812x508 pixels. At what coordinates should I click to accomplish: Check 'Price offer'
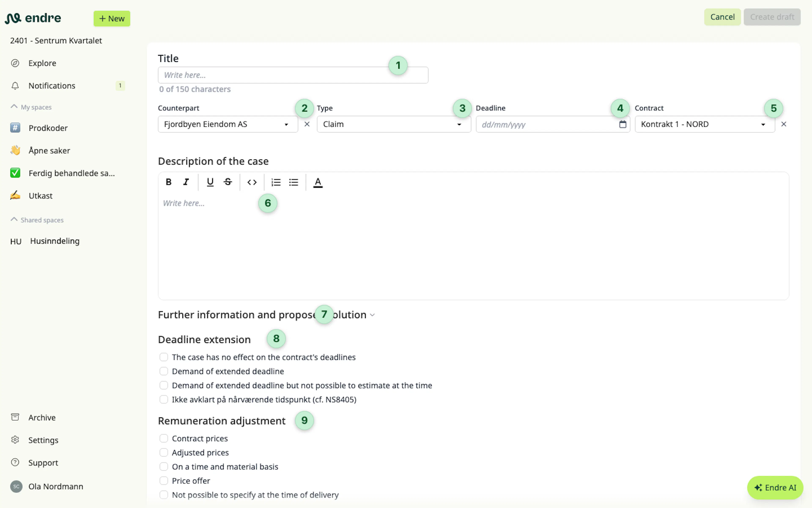(x=164, y=480)
